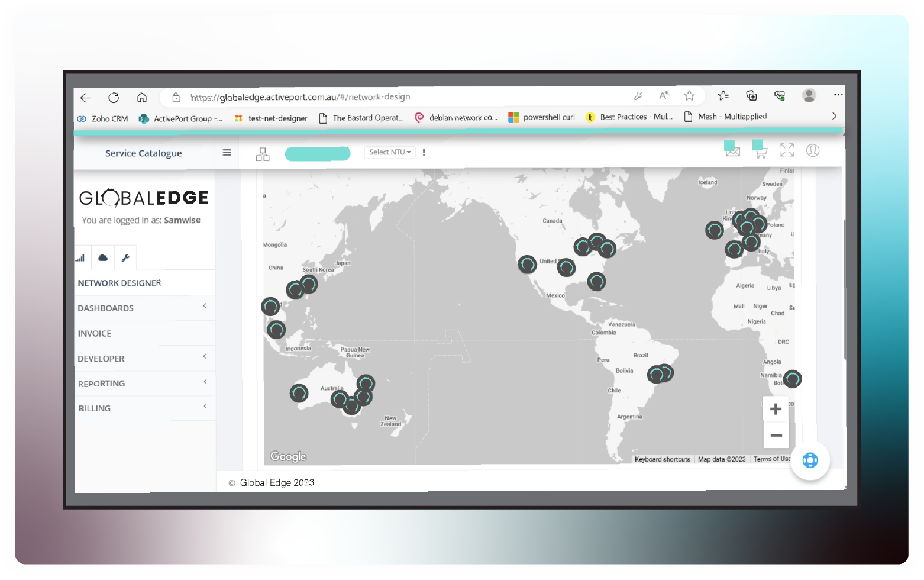Expand Dashboards submenu chevron
924x580 pixels.
(205, 306)
